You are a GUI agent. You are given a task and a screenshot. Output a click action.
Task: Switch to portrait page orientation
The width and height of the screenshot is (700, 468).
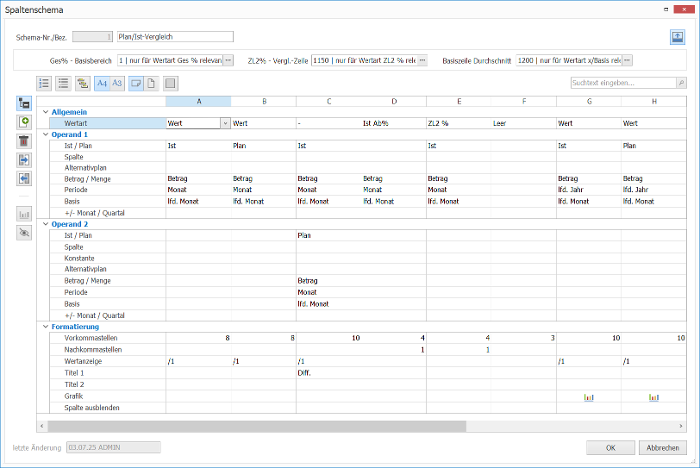point(151,83)
